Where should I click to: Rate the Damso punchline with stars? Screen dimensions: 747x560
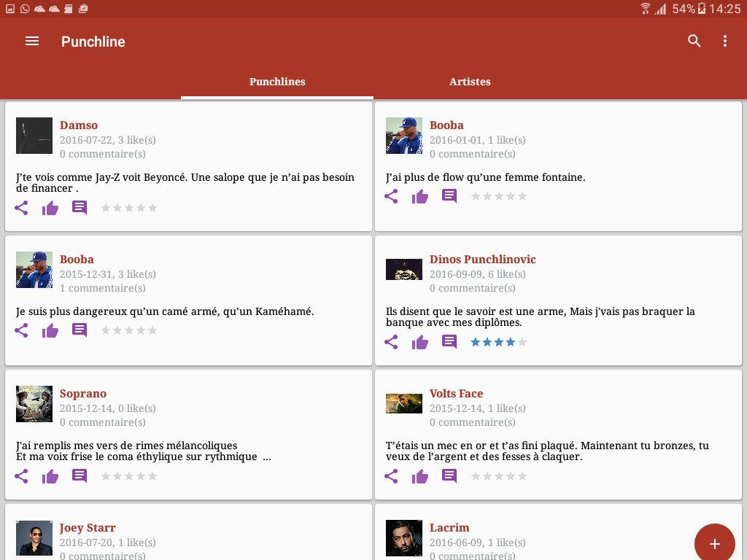point(128,208)
